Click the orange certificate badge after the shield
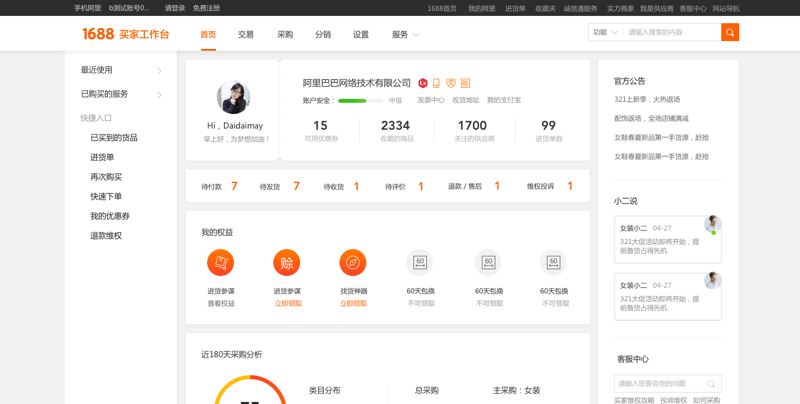Image resolution: width=800 pixels, height=404 pixels. [x=465, y=83]
